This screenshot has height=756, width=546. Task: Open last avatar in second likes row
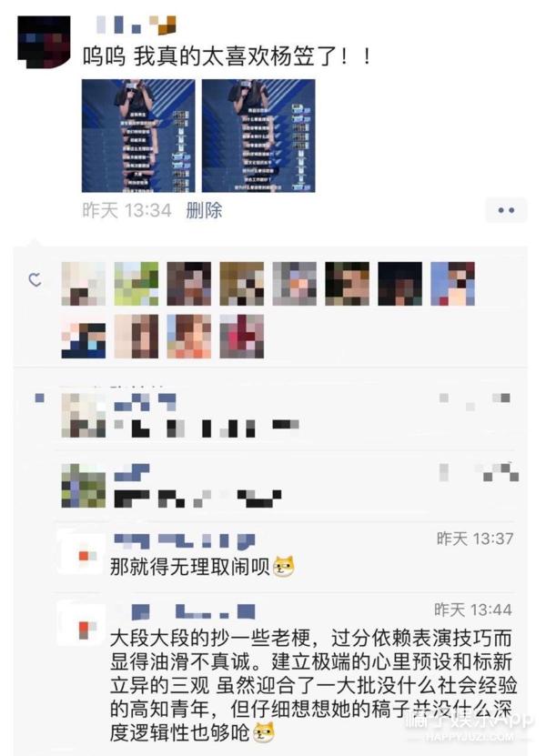tap(242, 336)
